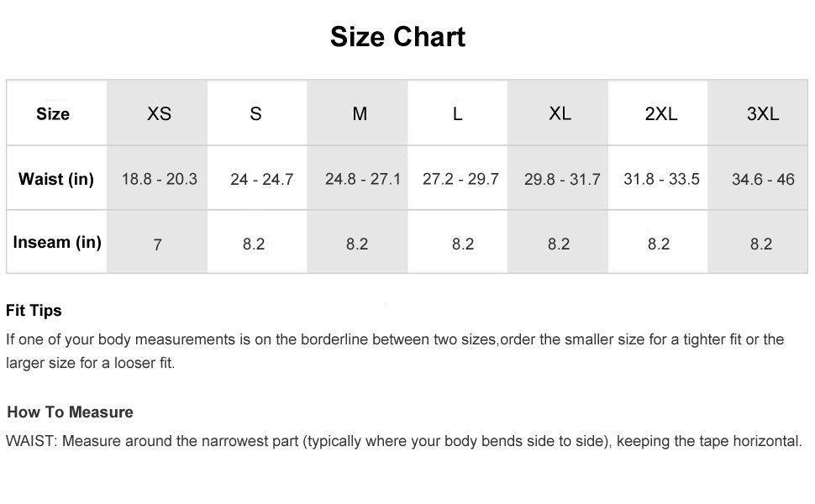Click the Size Chart heading
The image size is (815, 504).
click(397, 37)
